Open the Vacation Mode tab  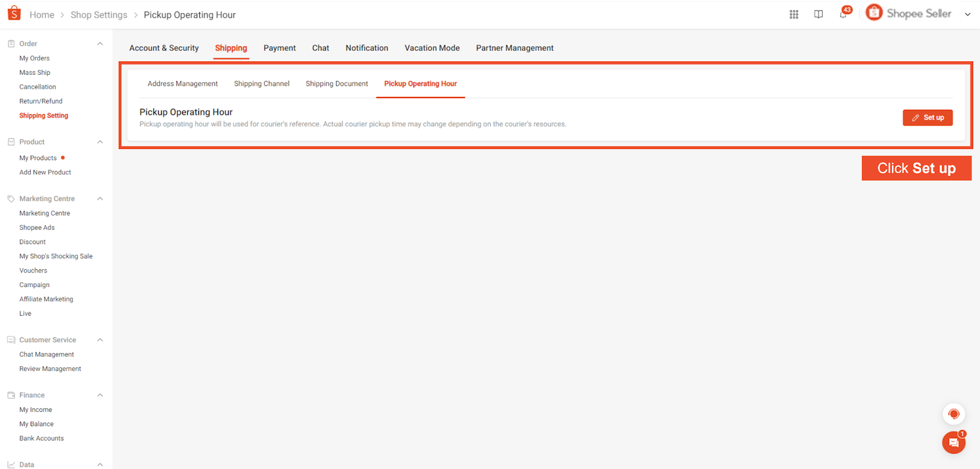click(x=432, y=48)
